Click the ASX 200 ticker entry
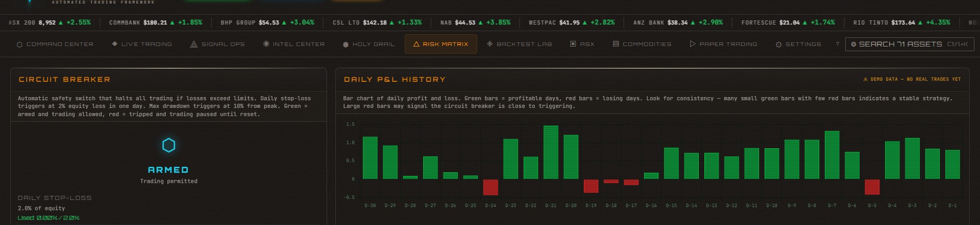Screen dimensions: 980x225 pos(50,22)
